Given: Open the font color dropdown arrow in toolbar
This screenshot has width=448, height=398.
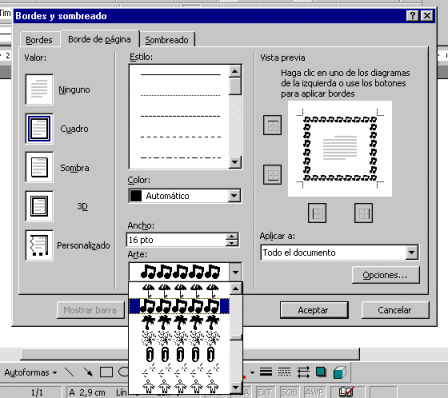Looking at the screenshot, I should [x=252, y=372].
